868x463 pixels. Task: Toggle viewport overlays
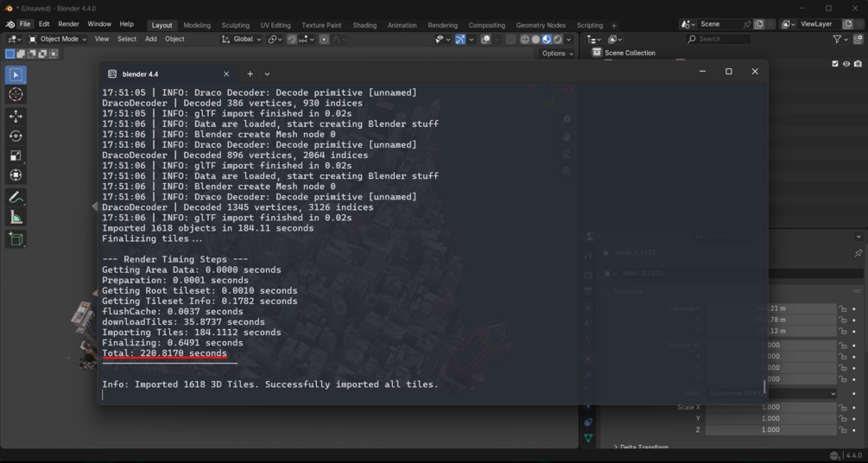pos(485,40)
